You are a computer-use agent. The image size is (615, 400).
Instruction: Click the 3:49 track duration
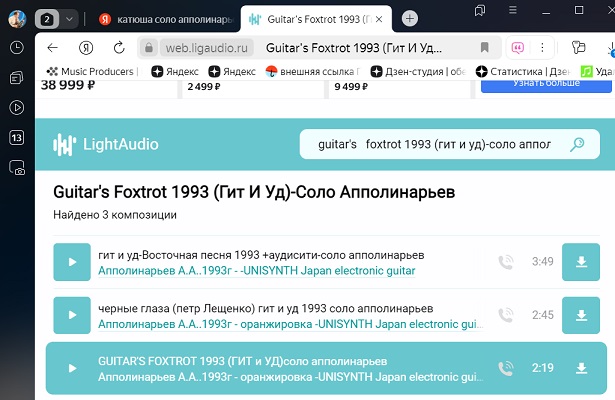pyautogui.click(x=542, y=262)
